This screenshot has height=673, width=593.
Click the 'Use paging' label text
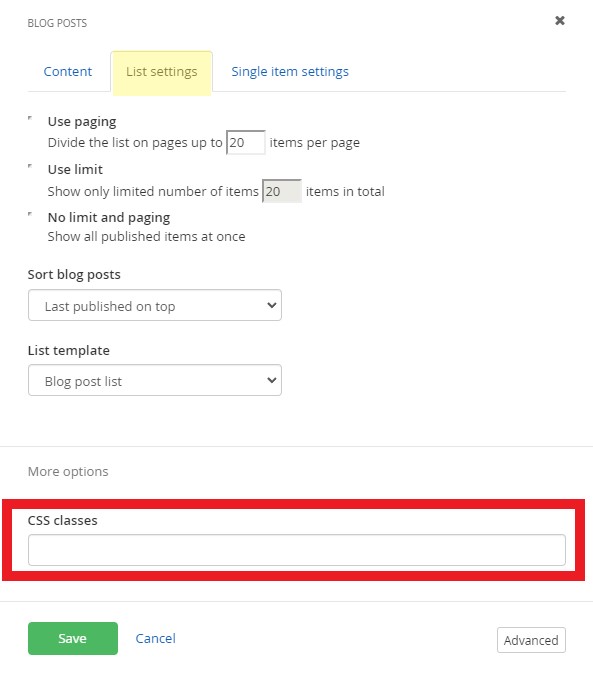point(82,121)
